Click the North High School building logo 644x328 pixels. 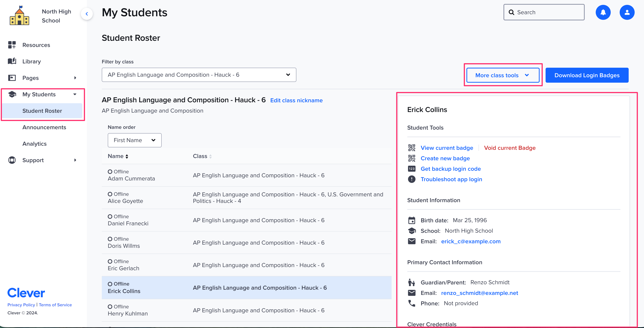tap(19, 16)
